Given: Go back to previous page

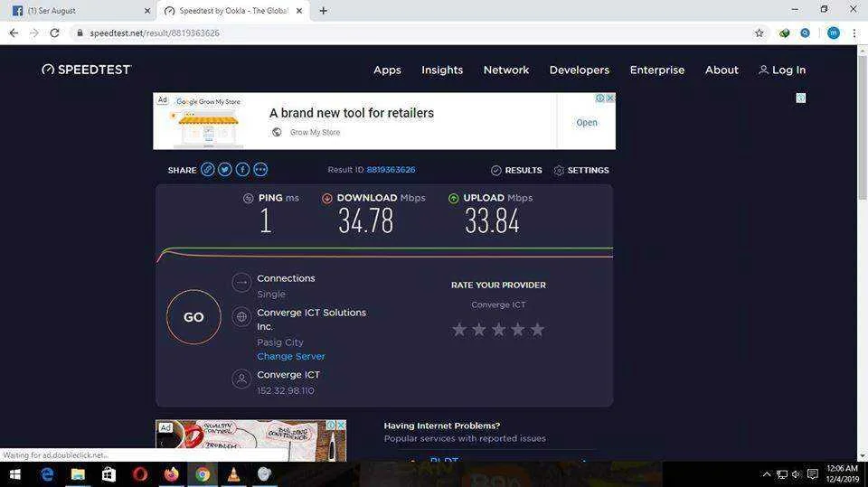Looking at the screenshot, I should (14, 33).
